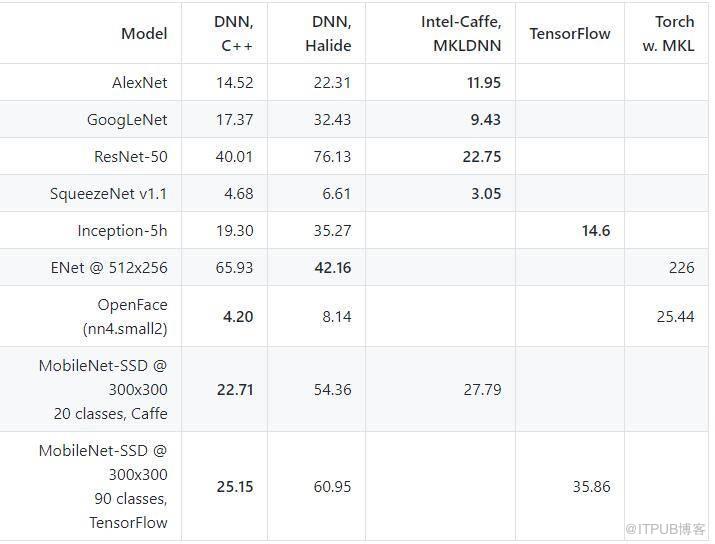This screenshot has width=715, height=544.
Task: Select the DNN, C++ column header
Action: point(234,33)
